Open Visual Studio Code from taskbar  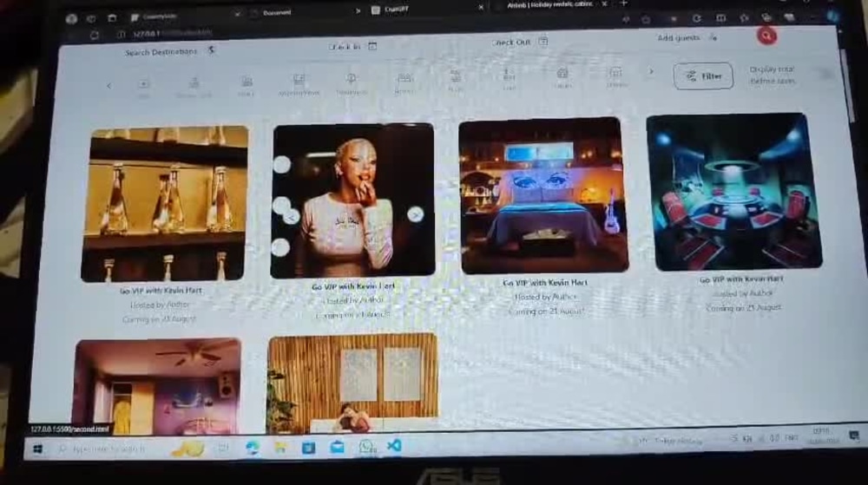click(394, 445)
